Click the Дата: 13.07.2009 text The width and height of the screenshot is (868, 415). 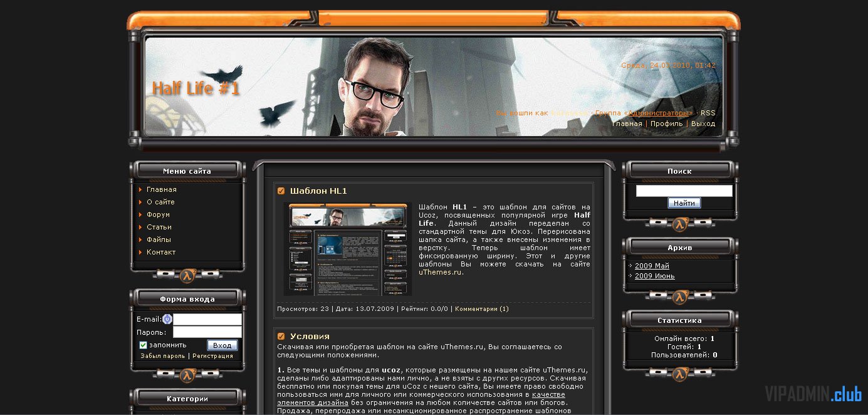(x=365, y=308)
